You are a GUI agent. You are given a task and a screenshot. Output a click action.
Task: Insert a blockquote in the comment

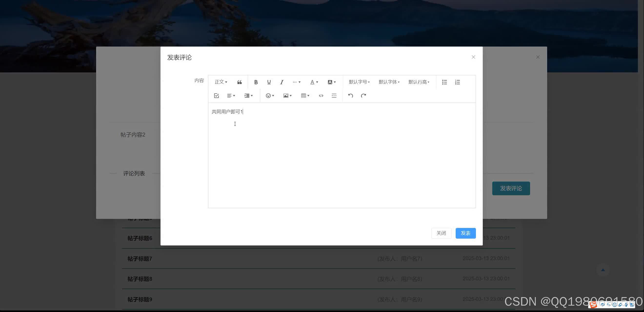240,82
